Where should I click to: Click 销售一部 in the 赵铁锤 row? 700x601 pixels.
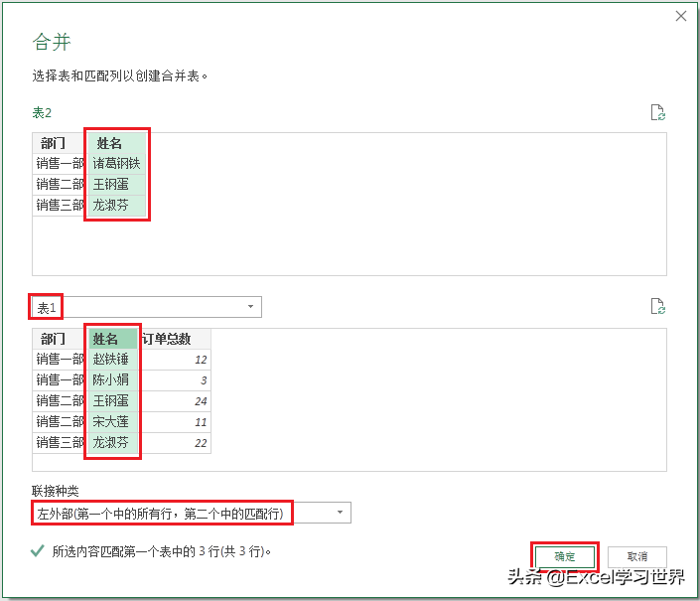pyautogui.click(x=61, y=360)
